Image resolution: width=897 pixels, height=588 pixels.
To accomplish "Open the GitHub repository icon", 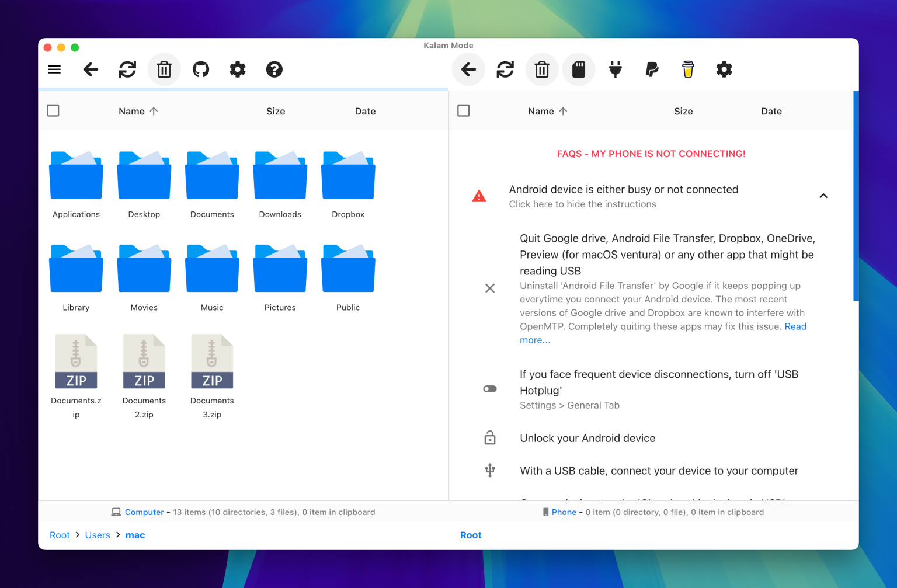I will (201, 69).
